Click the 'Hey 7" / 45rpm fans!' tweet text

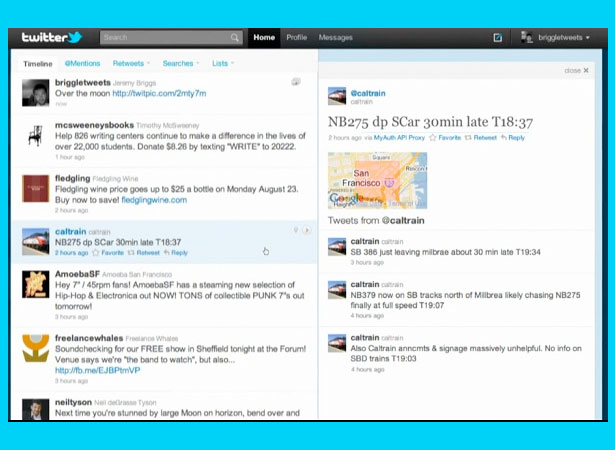180,295
